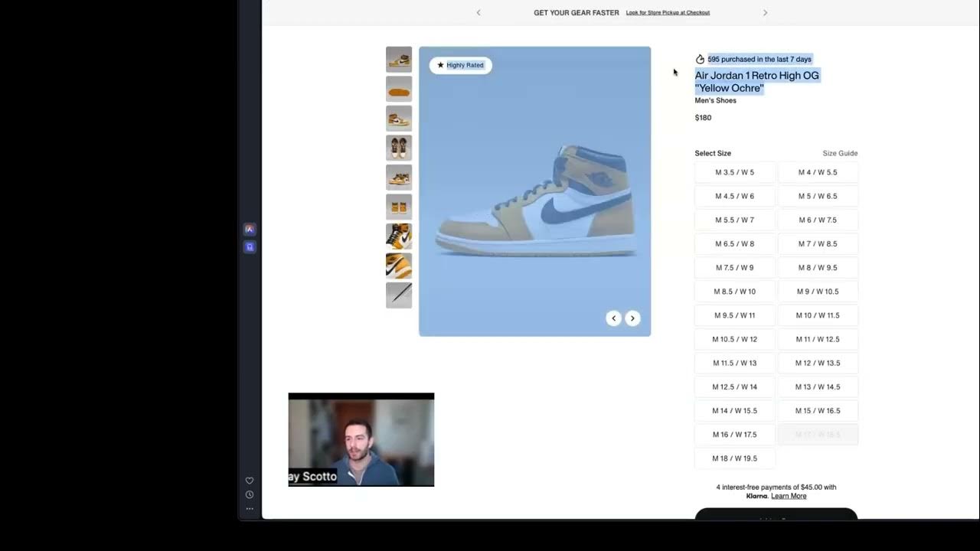Pick size M 10.5 / W 12
Image resolution: width=980 pixels, height=551 pixels.
[735, 339]
